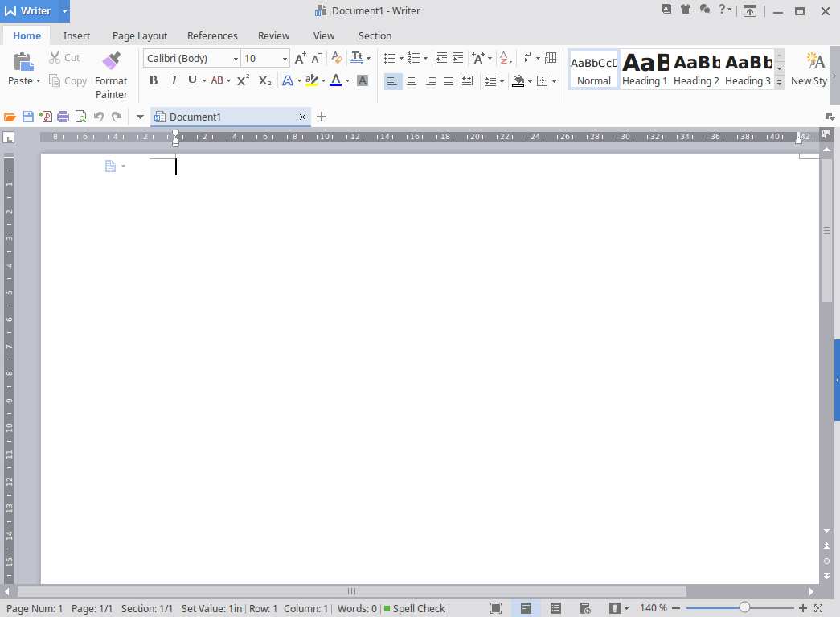Viewport: 840px width, 617px height.
Task: Apply the Heading 1 style
Action: pos(645,70)
